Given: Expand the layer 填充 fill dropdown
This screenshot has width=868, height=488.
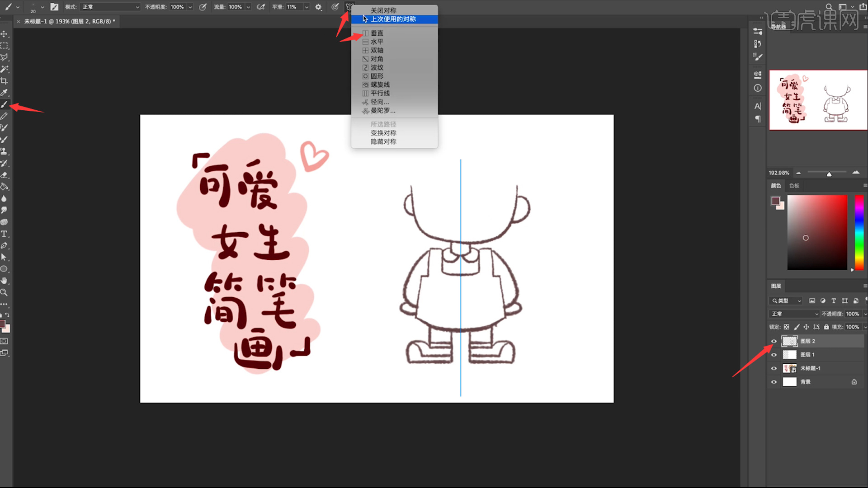Looking at the screenshot, I should point(865,327).
